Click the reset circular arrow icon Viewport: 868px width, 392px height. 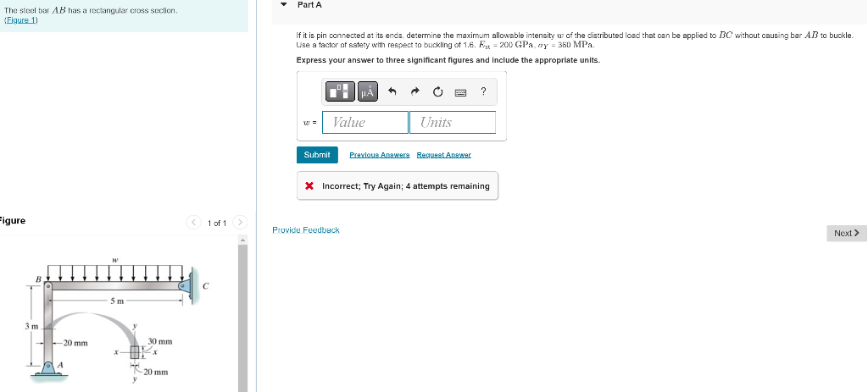click(438, 91)
